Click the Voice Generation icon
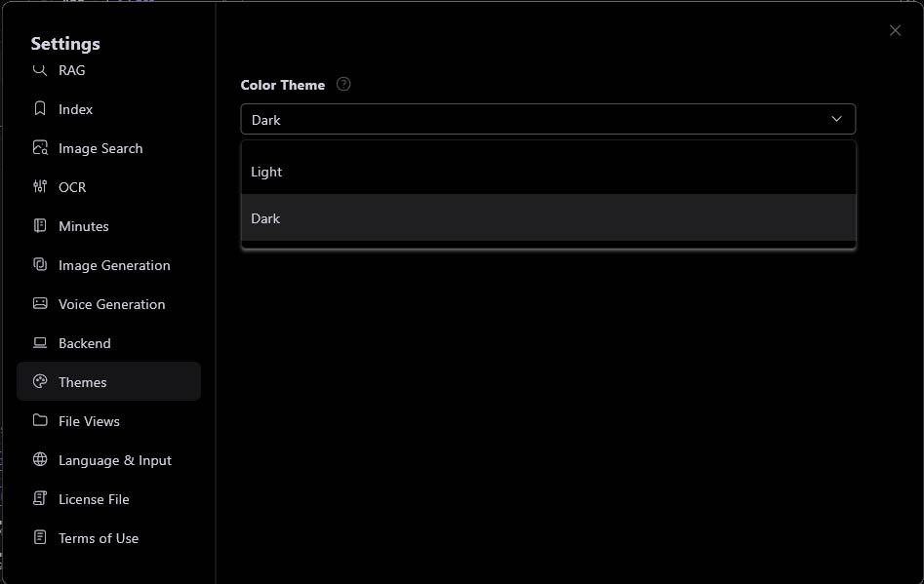 point(39,303)
